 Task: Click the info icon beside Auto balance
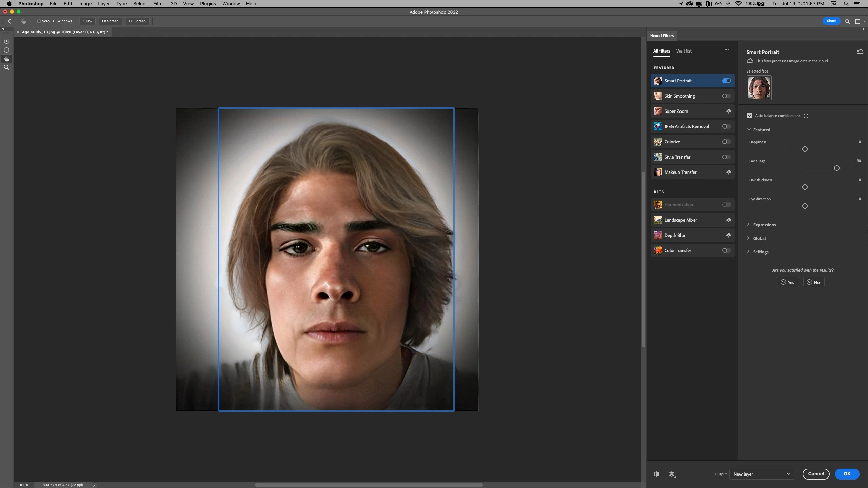pos(806,116)
